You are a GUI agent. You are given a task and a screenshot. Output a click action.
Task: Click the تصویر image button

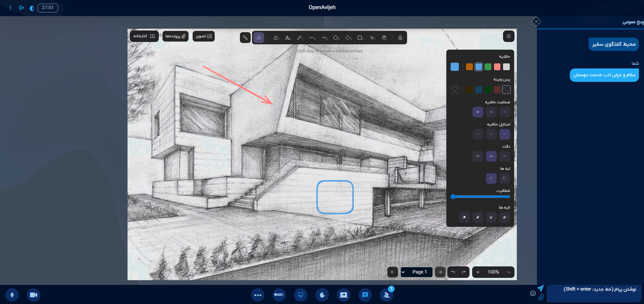204,36
